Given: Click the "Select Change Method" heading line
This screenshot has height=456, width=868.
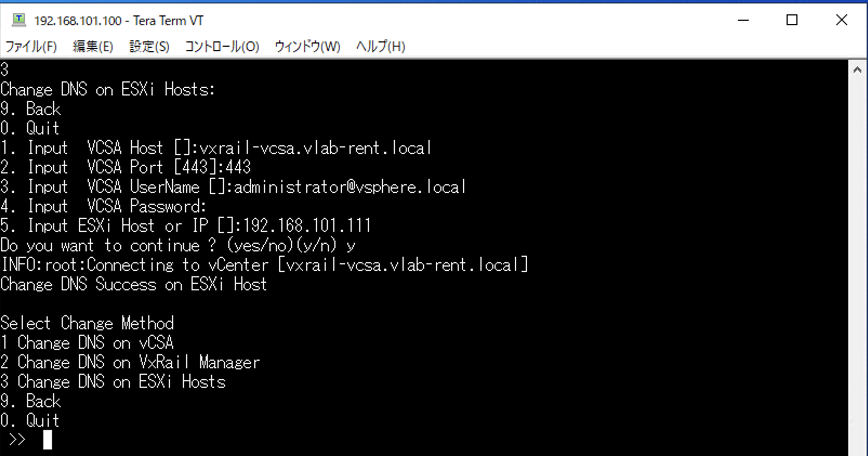Looking at the screenshot, I should point(87,323).
